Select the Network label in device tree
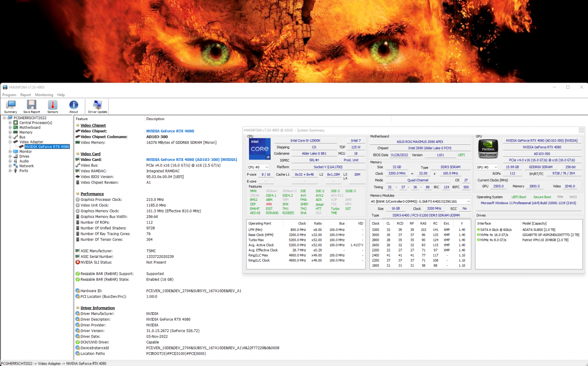 (x=26, y=166)
